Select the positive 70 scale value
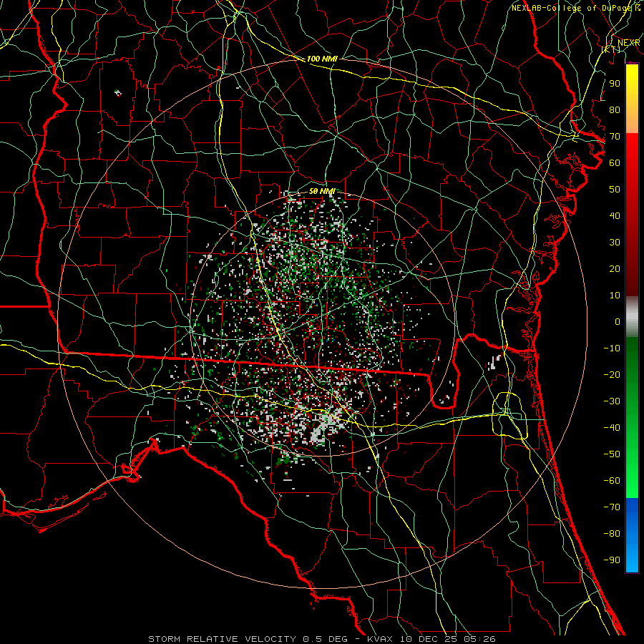644x644 pixels. click(x=615, y=137)
